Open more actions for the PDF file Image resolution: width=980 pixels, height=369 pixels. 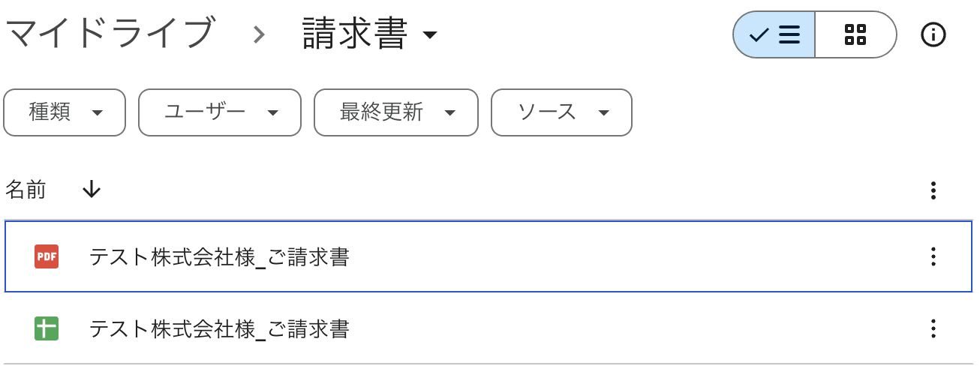(933, 257)
